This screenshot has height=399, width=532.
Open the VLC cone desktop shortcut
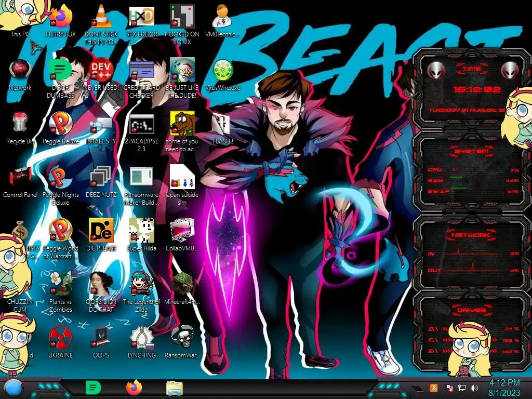tap(101, 16)
